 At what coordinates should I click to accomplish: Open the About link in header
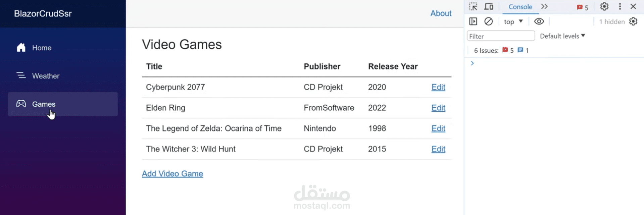click(441, 13)
